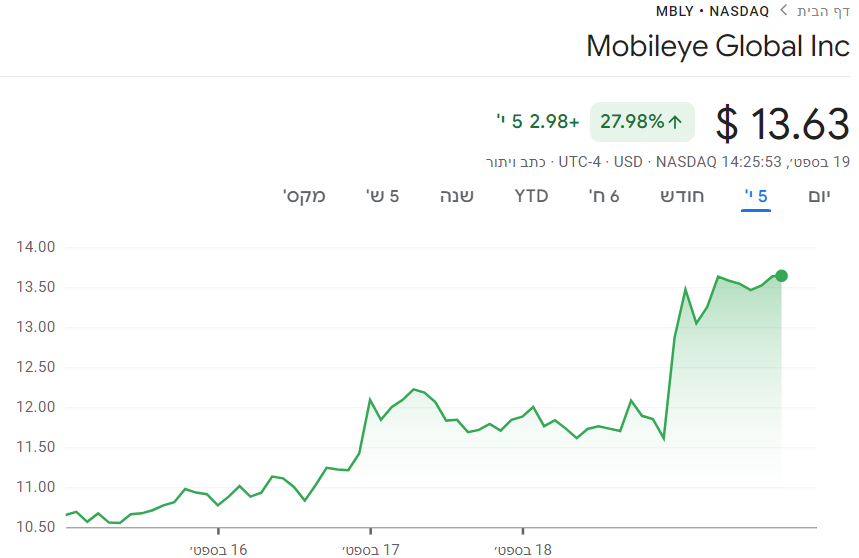The image size is (859, 558).
Task: Click the Mobileye Global Inc heading
Action: (717, 46)
